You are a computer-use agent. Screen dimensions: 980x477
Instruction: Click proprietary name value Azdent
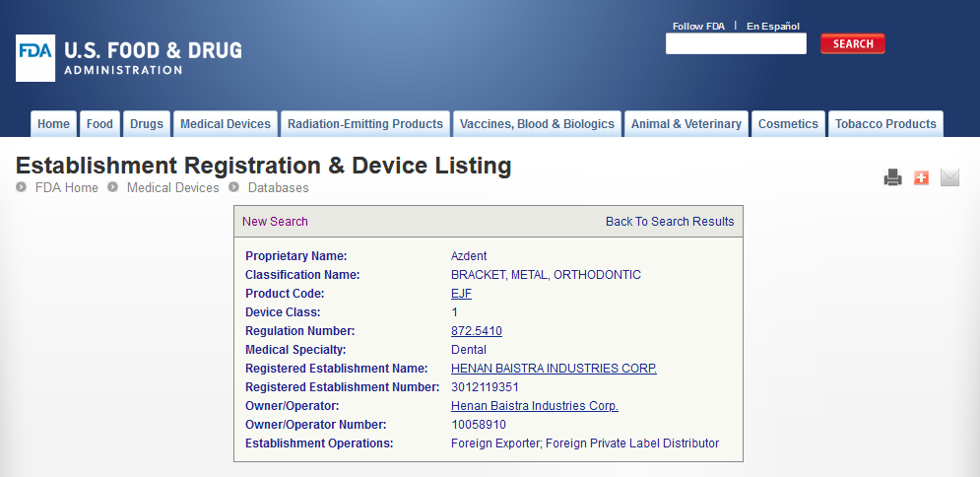click(469, 255)
